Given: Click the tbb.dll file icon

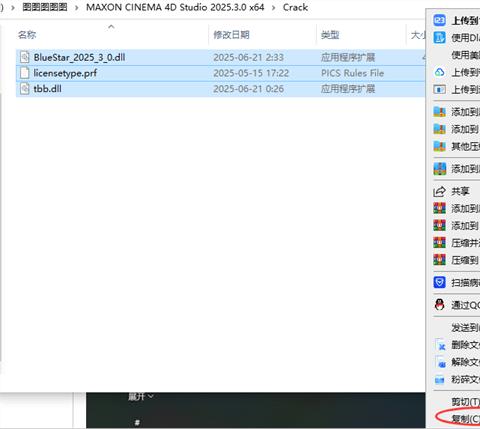Looking at the screenshot, I should coord(24,89).
